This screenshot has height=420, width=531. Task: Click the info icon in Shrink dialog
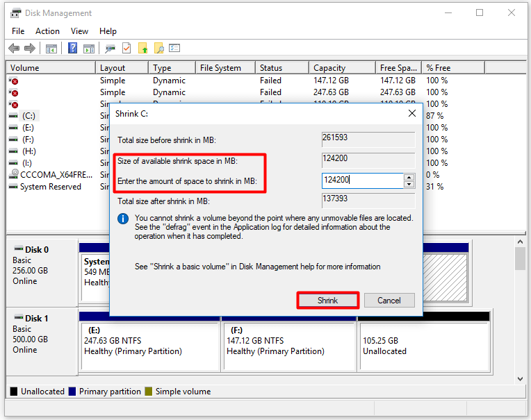123,219
